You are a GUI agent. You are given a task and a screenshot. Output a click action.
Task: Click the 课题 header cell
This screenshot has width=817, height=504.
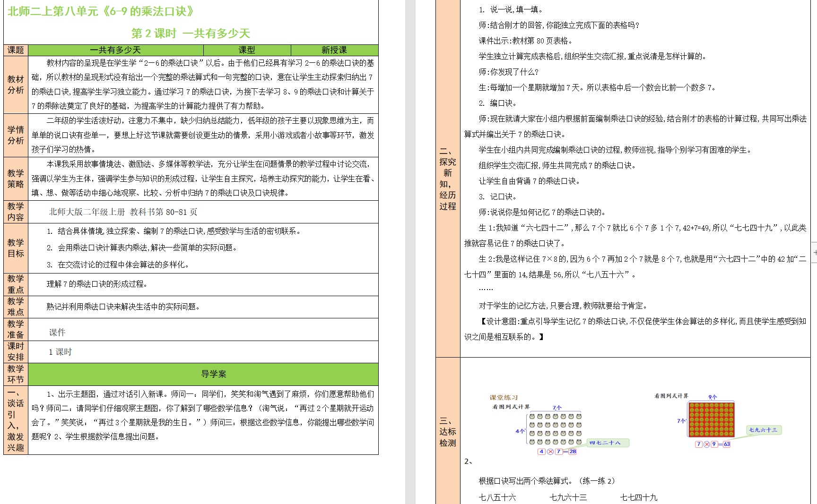[16, 50]
